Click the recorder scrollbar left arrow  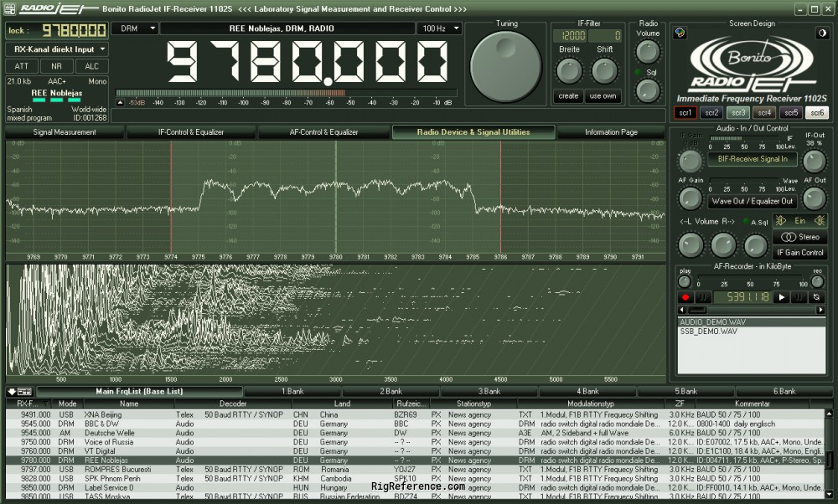682,310
